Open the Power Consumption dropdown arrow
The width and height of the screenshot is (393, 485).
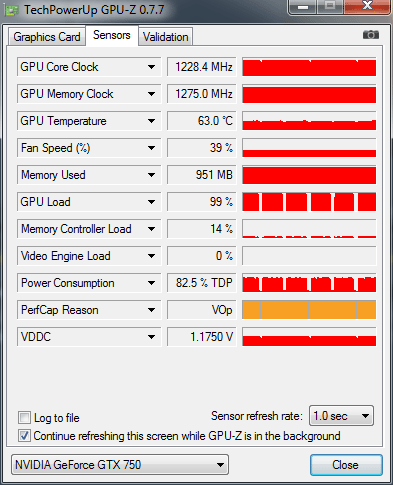click(151, 283)
